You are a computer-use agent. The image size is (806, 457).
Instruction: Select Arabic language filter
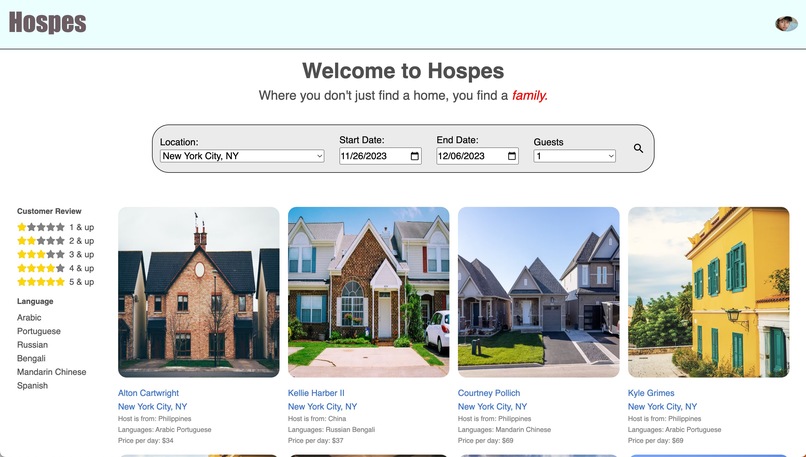click(29, 318)
